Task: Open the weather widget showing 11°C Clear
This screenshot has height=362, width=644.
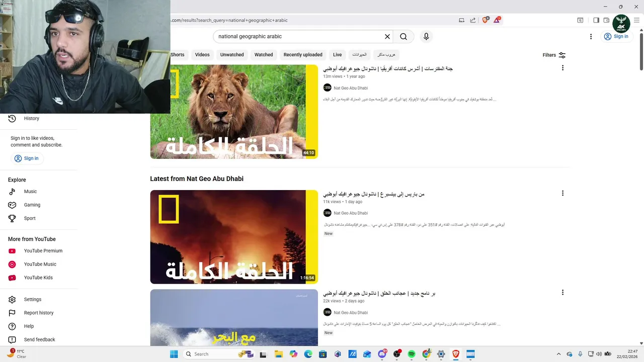Action: (x=16, y=354)
